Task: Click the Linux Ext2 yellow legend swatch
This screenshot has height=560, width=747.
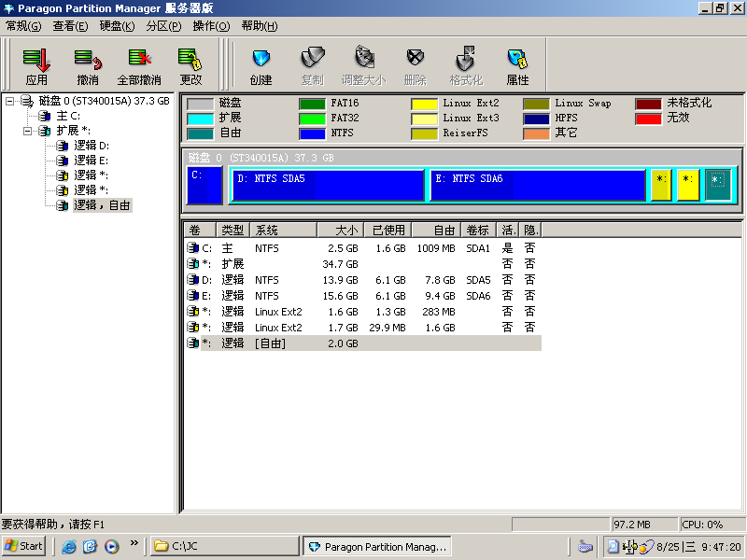Action: pyautogui.click(x=424, y=104)
